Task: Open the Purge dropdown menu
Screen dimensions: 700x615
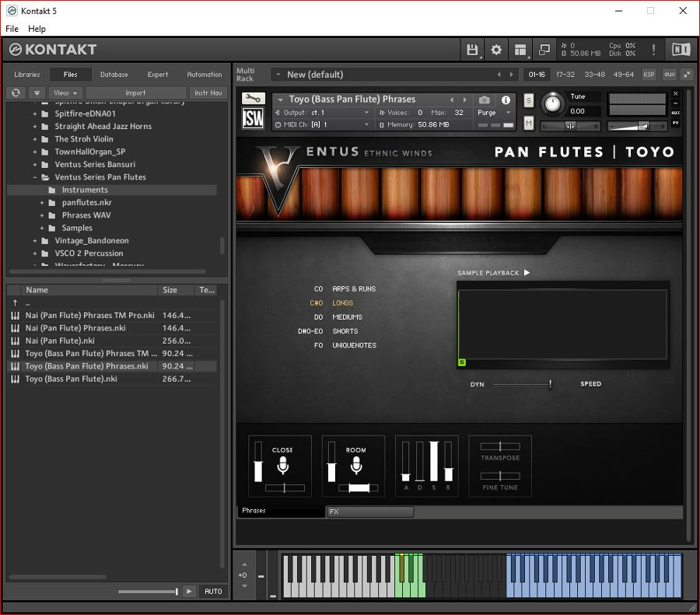Action: click(494, 113)
